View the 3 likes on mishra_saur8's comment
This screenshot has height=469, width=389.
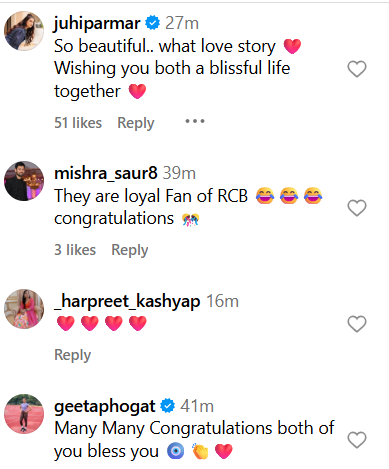point(75,250)
